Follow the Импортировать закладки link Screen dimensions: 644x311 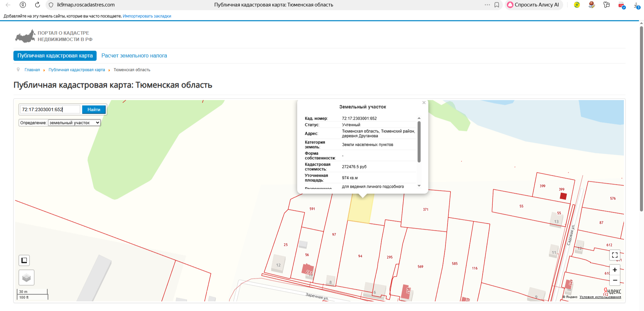point(147,16)
